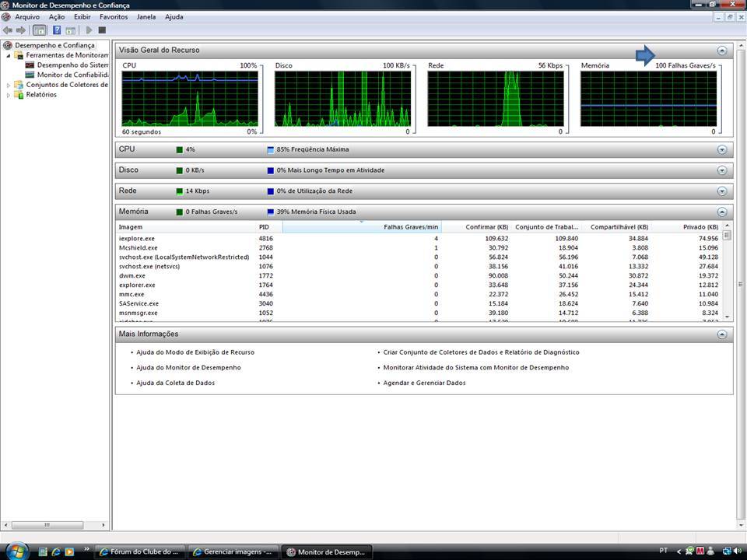747x560 pixels.
Task: Open the Favoritos menu
Action: 114,16
